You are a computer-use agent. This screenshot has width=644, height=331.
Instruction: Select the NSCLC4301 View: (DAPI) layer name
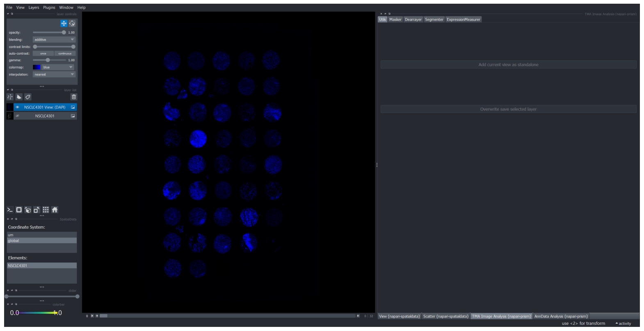pos(45,107)
